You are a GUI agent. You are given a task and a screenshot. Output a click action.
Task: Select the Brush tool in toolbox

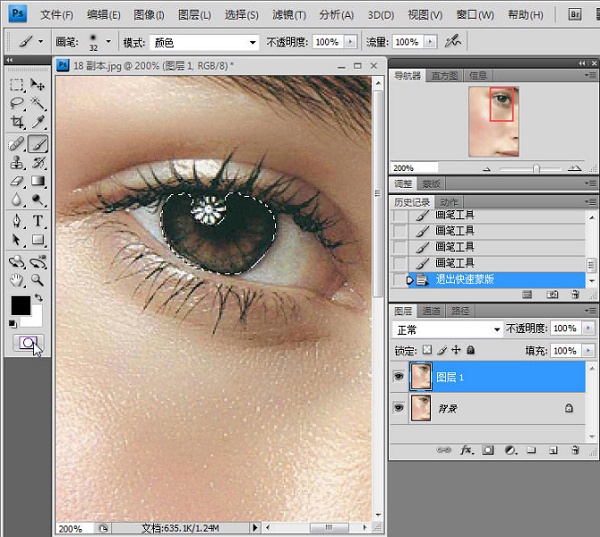tap(38, 144)
